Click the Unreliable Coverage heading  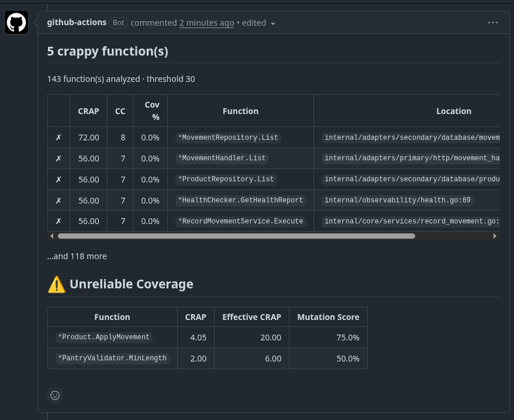132,284
